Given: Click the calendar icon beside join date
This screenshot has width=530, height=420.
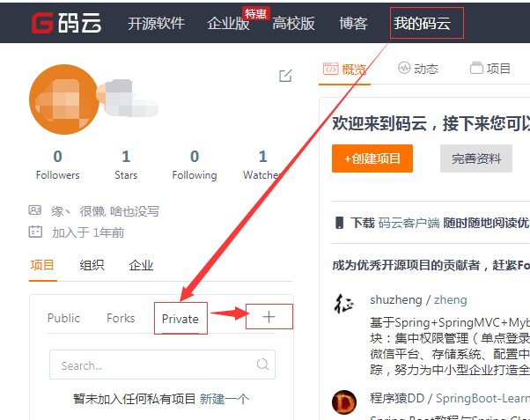Looking at the screenshot, I should pos(35,232).
